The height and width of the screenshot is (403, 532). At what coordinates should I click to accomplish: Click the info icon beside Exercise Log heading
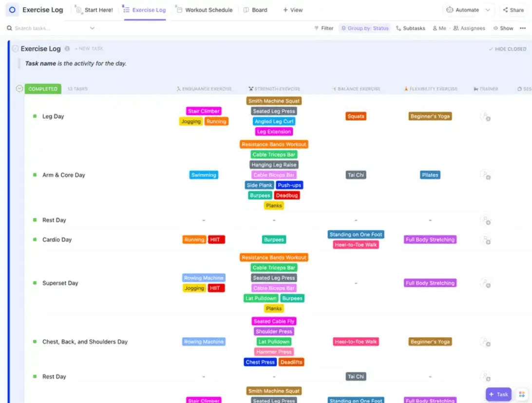coord(67,49)
